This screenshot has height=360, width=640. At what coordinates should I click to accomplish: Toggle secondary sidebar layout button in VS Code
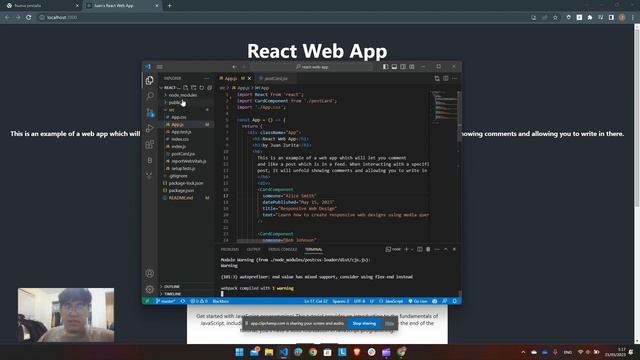[403, 67]
